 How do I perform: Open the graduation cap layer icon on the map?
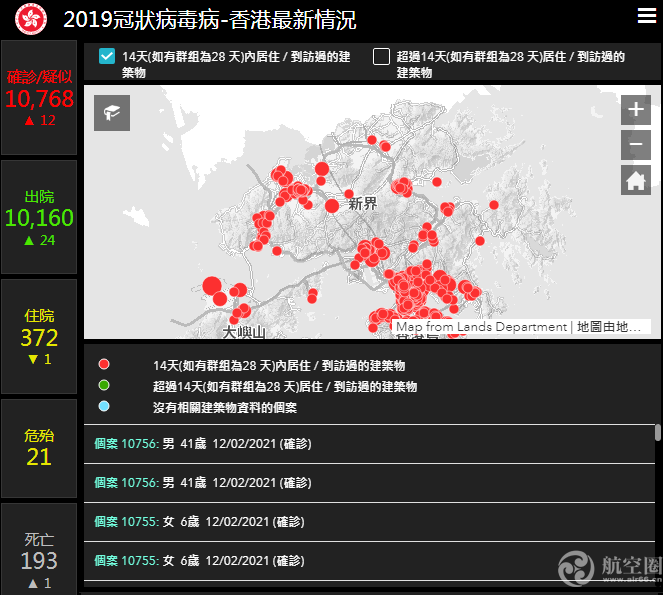click(x=112, y=113)
